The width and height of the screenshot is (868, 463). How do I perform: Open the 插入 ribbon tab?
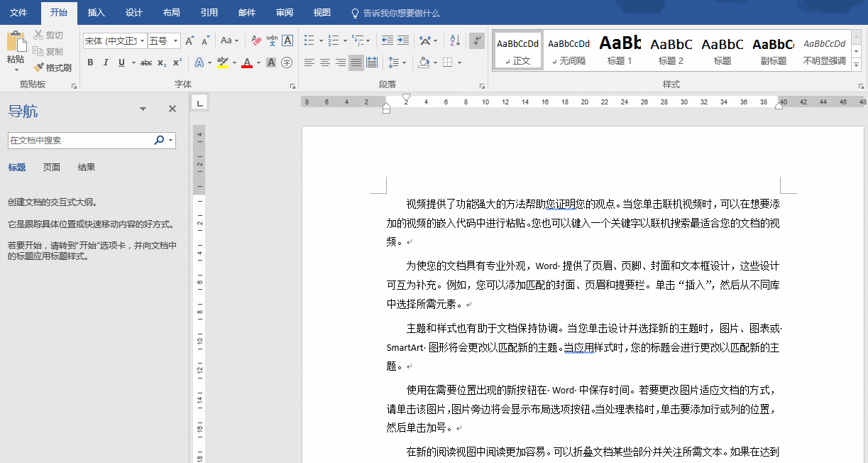96,13
